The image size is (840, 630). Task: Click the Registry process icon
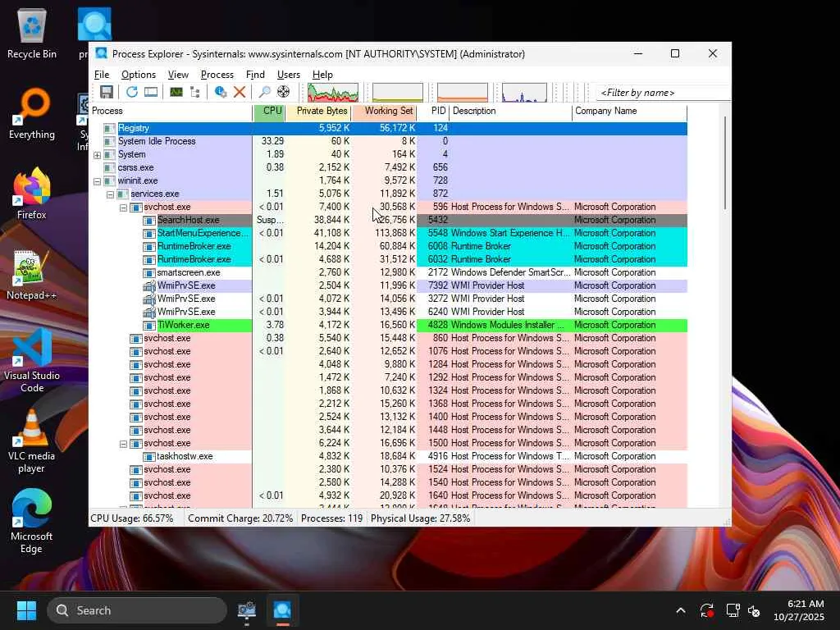pos(109,128)
